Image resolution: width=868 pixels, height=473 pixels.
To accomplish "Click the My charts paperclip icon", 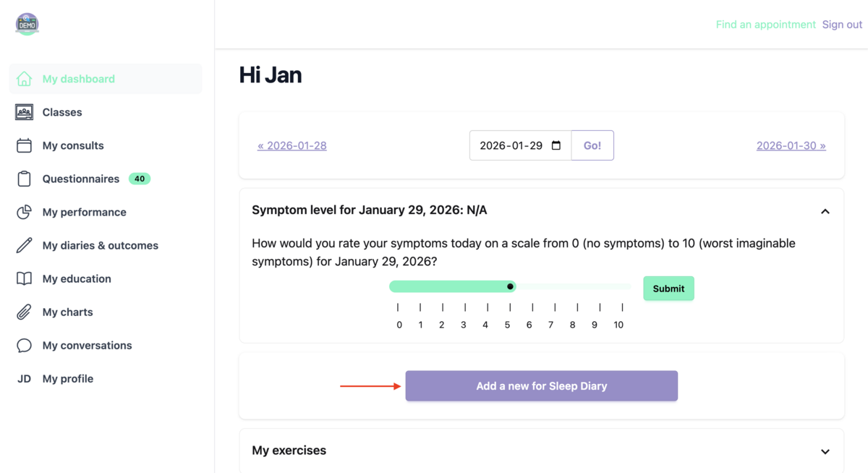I will [x=24, y=312].
